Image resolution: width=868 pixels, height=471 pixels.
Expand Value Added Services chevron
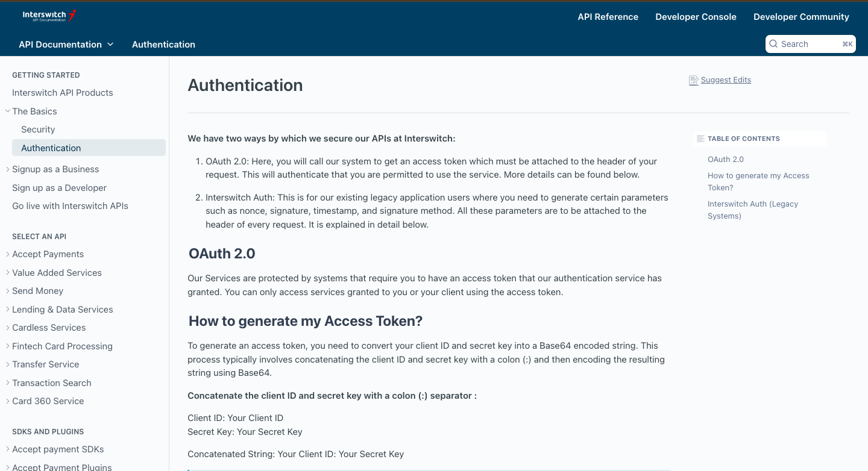(7, 273)
